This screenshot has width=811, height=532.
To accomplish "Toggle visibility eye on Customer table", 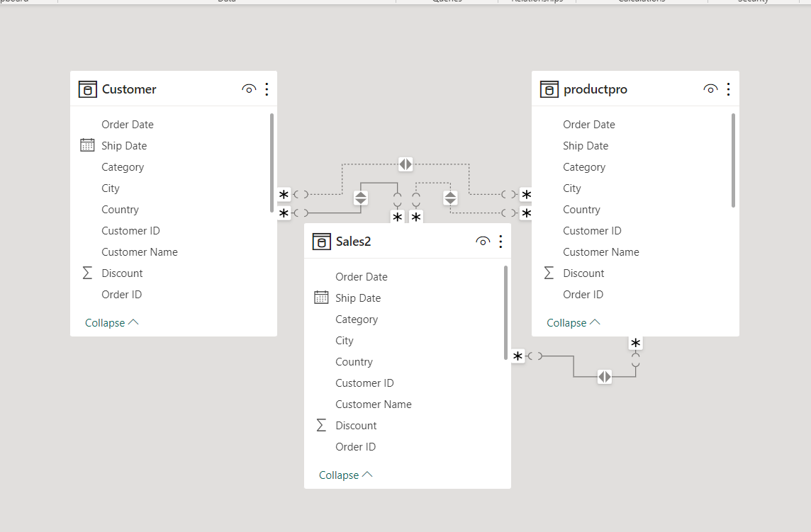I will point(249,89).
